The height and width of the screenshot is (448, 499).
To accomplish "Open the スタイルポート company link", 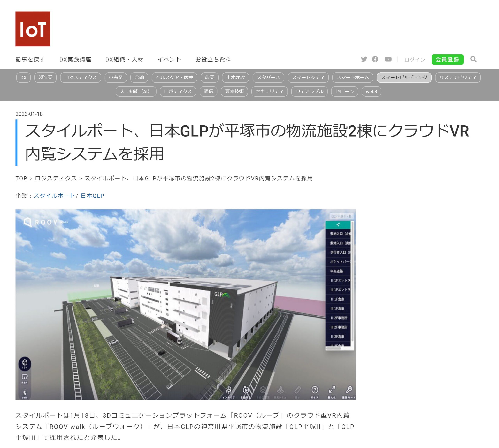I will 54,196.
